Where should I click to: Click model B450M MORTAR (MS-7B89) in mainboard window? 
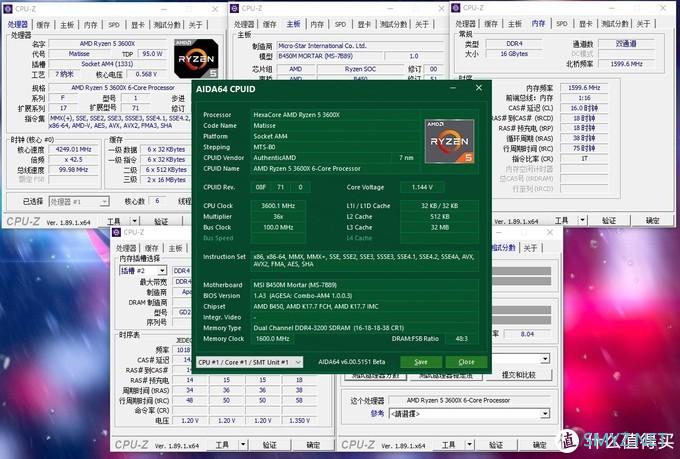click(330, 56)
